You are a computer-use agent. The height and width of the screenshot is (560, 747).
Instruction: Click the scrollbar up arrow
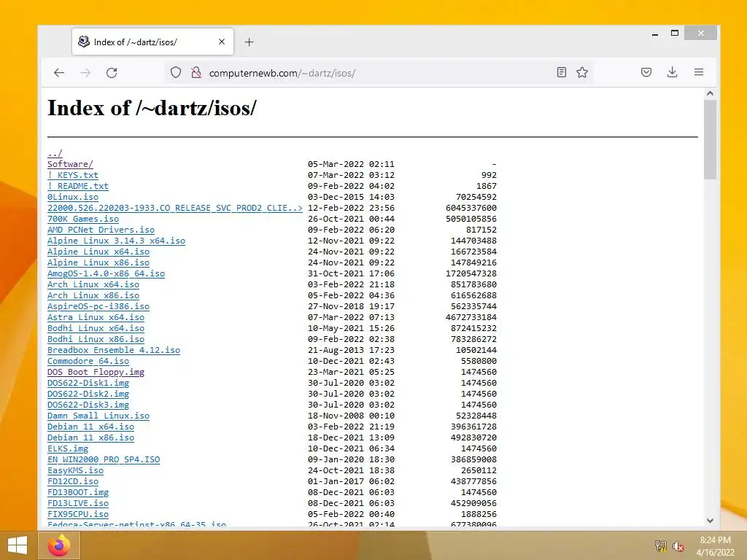710,94
